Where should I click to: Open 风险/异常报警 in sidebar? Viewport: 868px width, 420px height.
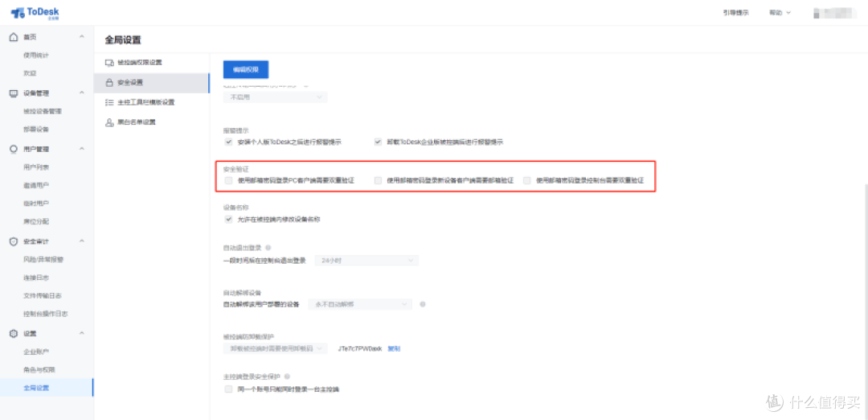point(43,259)
